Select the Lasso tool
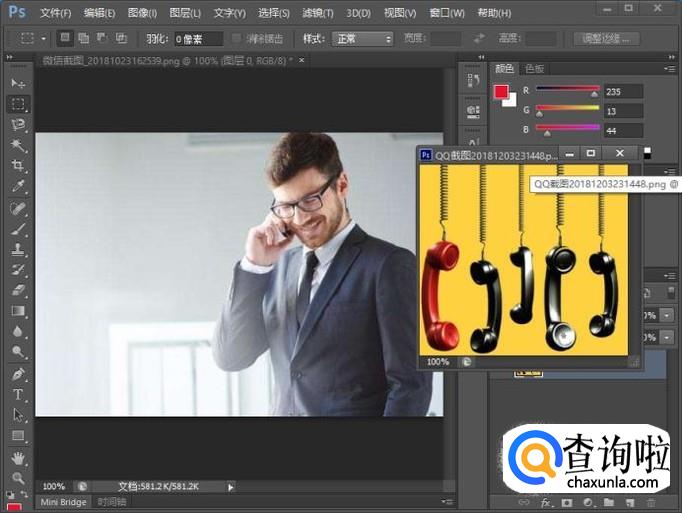682x513 pixels. [18, 124]
